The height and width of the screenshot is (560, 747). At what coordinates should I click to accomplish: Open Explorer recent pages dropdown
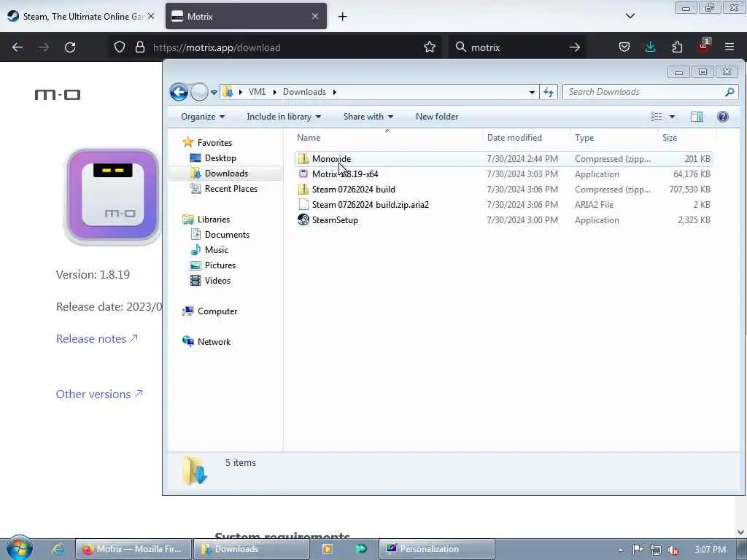coord(214,93)
